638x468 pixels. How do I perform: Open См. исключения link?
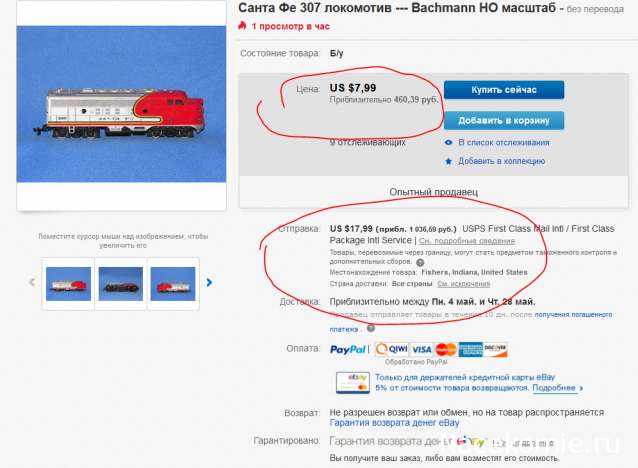(x=463, y=284)
